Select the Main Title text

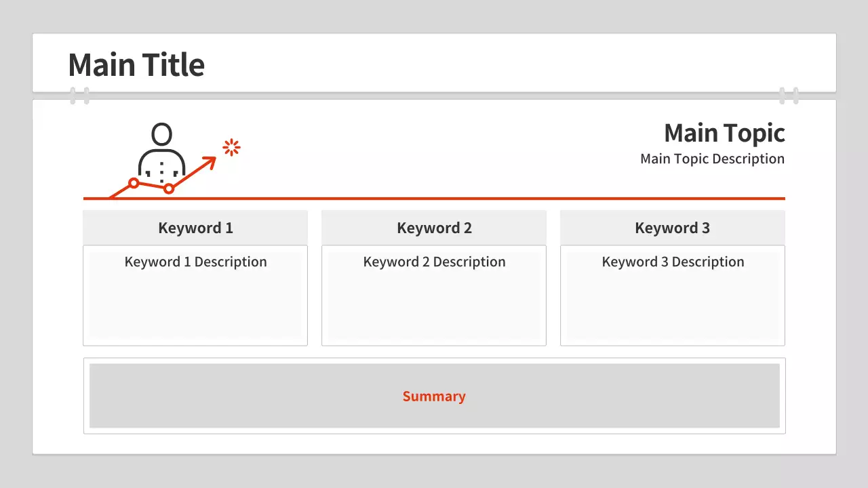point(136,65)
